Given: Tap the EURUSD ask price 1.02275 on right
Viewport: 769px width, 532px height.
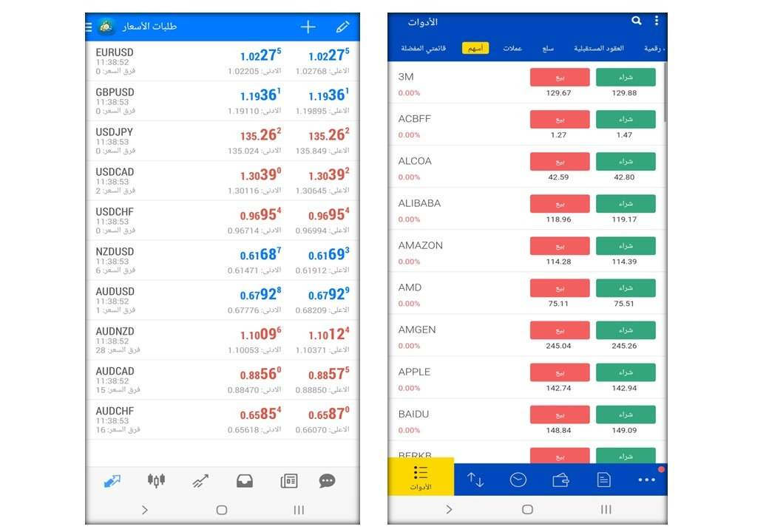Looking at the screenshot, I should [328, 55].
